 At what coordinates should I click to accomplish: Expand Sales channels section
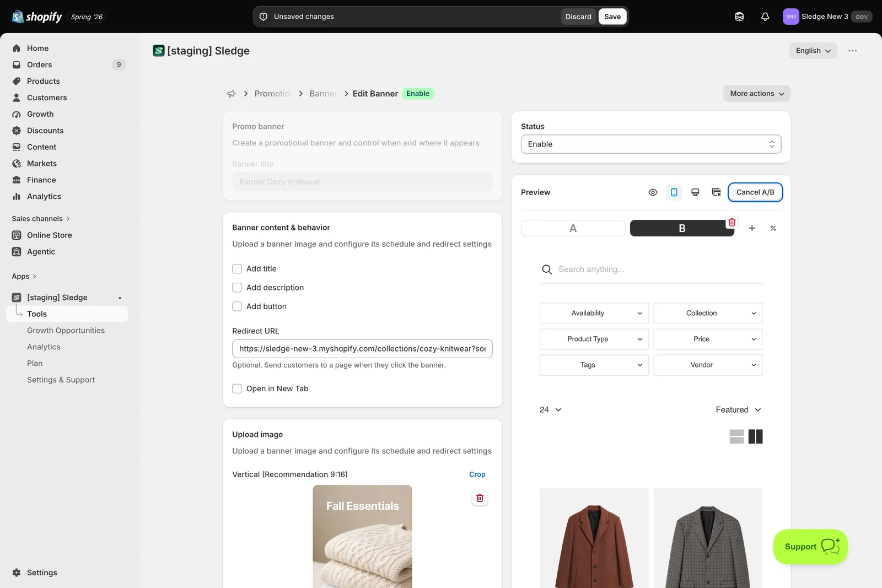41,219
